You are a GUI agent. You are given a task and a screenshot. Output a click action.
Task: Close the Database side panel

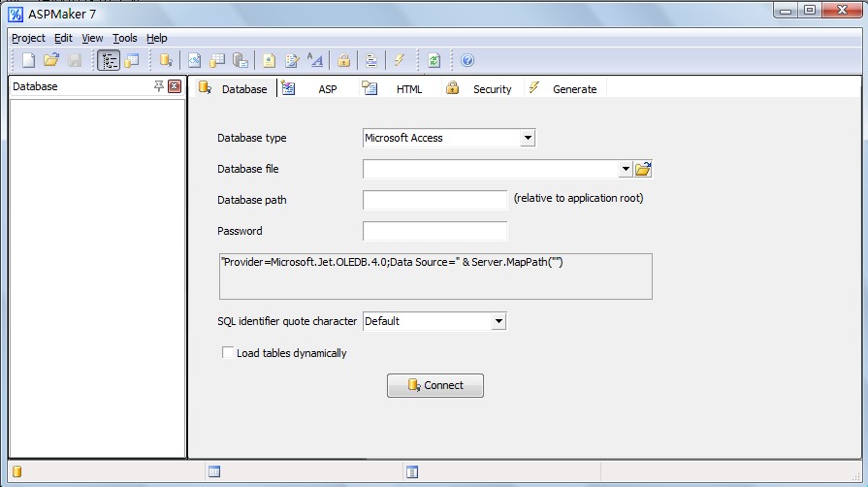[x=175, y=86]
